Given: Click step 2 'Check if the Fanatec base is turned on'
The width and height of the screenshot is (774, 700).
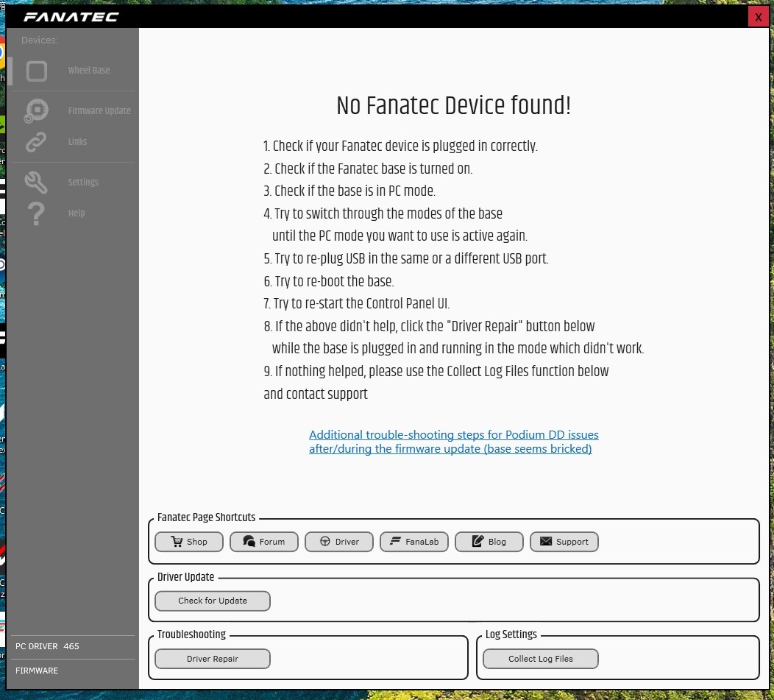Looking at the screenshot, I should pyautogui.click(x=368, y=169).
